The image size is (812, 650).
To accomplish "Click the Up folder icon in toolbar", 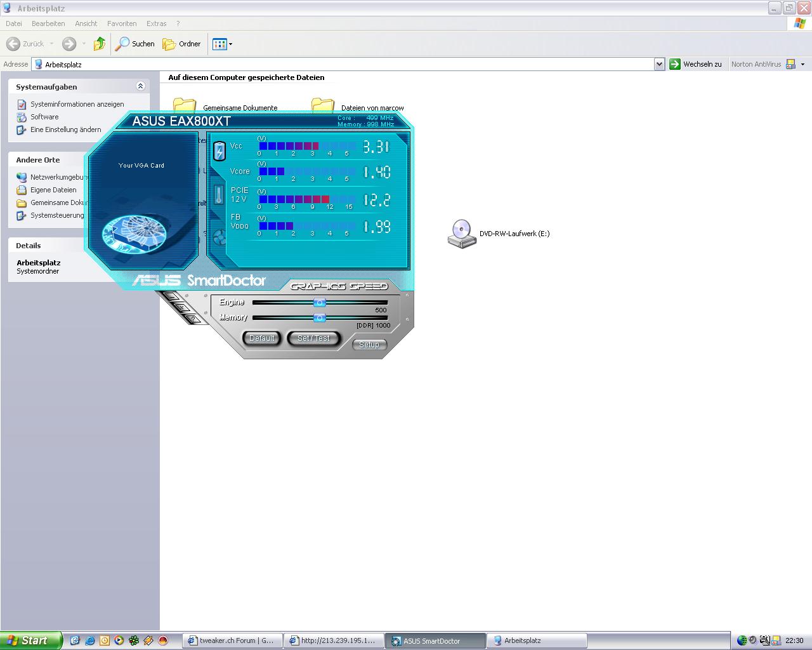I will click(x=100, y=44).
